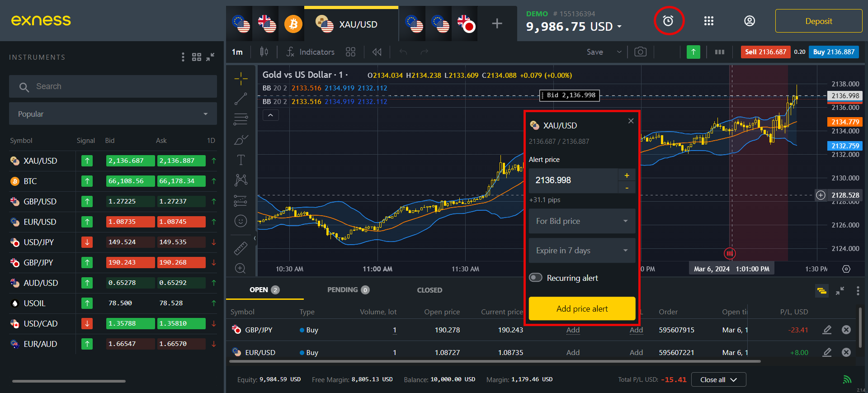Edit the GBP/JPY order with pencil icon
The image size is (868, 393).
coord(827,330)
